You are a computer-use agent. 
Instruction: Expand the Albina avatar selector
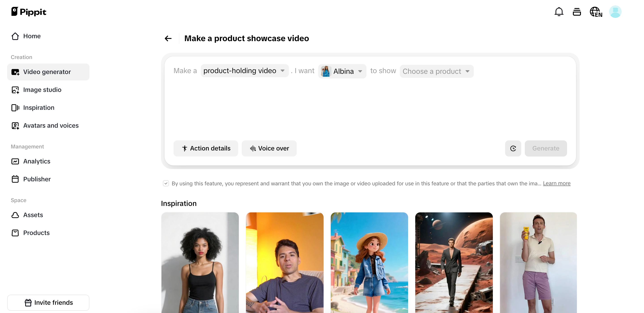pos(342,71)
